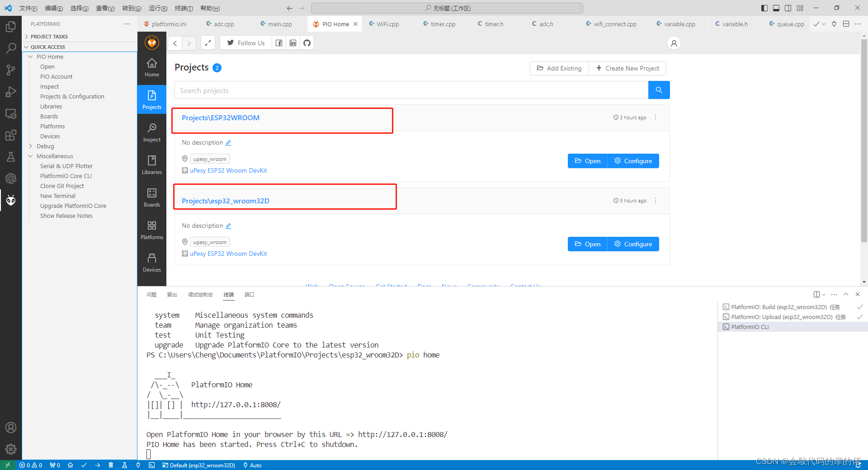
Task: Toggle primary side bar layout icon
Action: pyautogui.click(x=764, y=8)
